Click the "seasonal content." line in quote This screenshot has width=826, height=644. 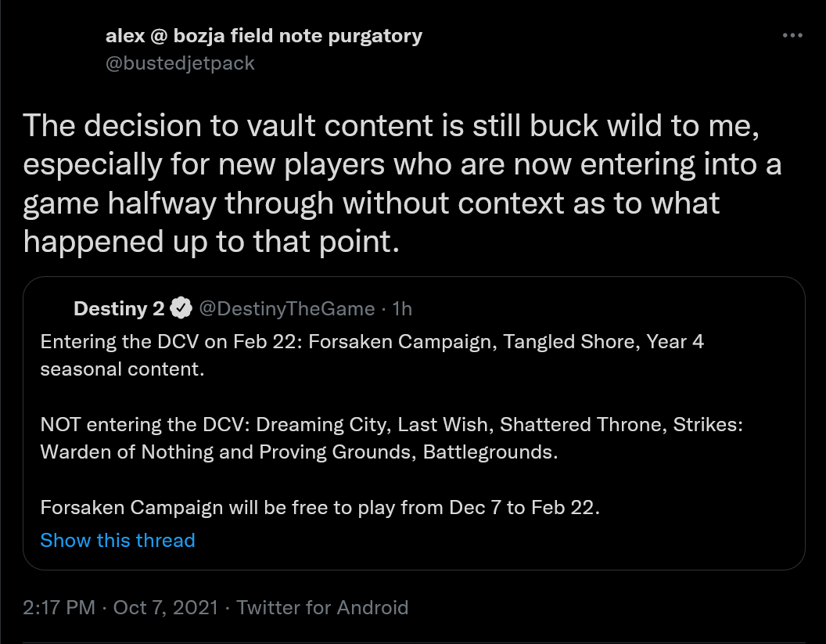(x=122, y=369)
